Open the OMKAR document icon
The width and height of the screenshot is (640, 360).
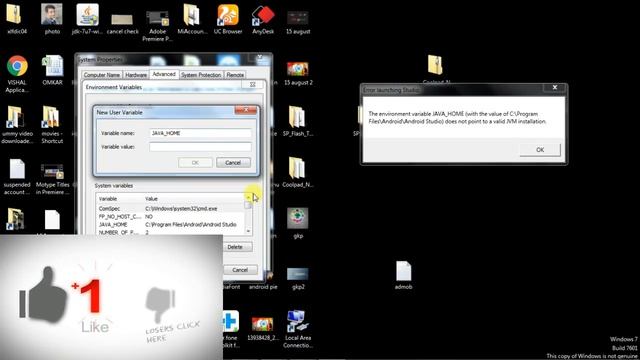click(52, 70)
